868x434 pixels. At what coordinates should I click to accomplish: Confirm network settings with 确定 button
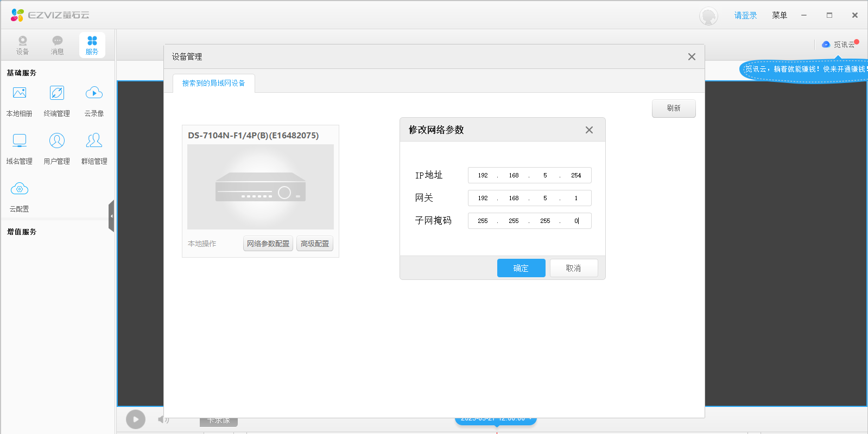521,268
